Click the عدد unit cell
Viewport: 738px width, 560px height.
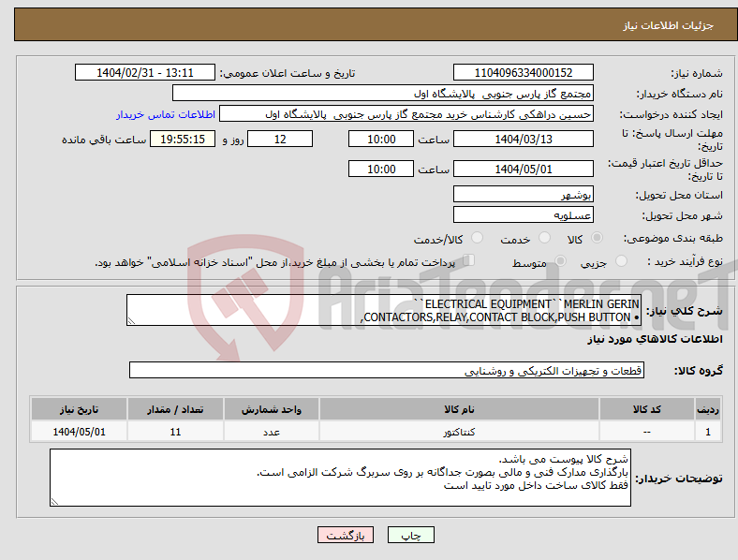pos(272,432)
